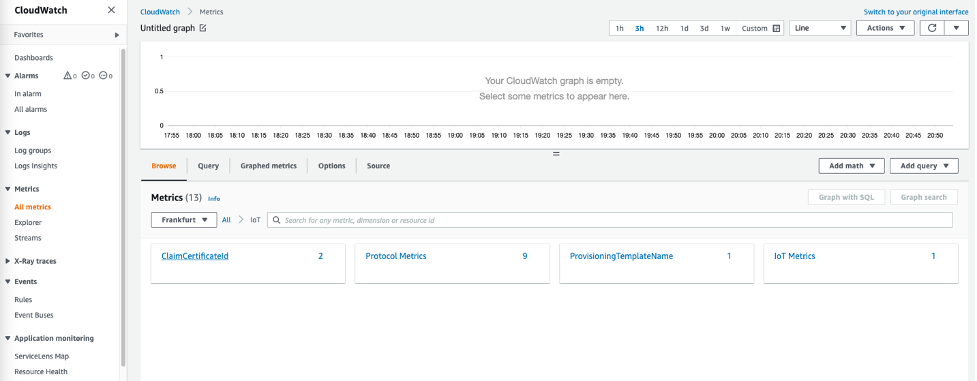Close the CloudWatch sidebar with the X icon
977x381 pixels.
coord(111,10)
